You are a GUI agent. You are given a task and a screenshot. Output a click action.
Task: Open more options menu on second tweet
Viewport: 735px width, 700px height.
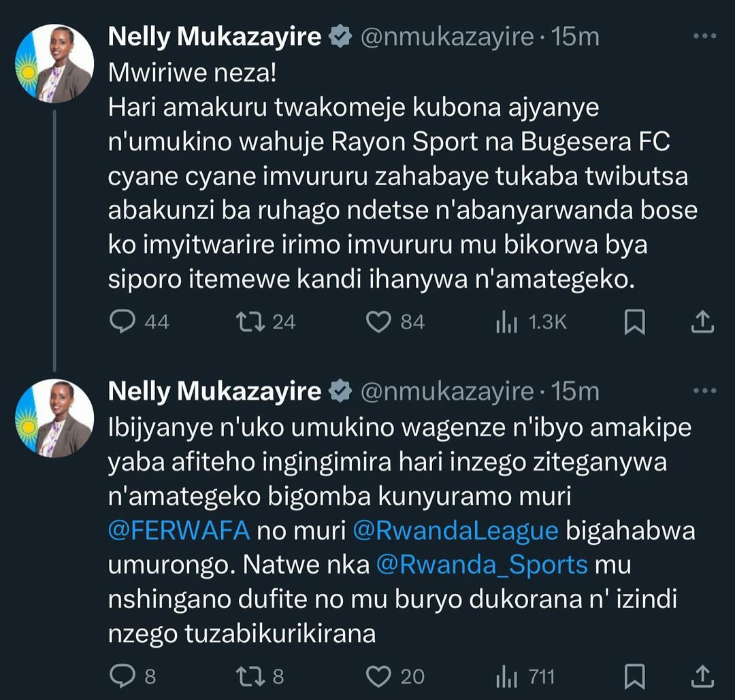(x=704, y=391)
